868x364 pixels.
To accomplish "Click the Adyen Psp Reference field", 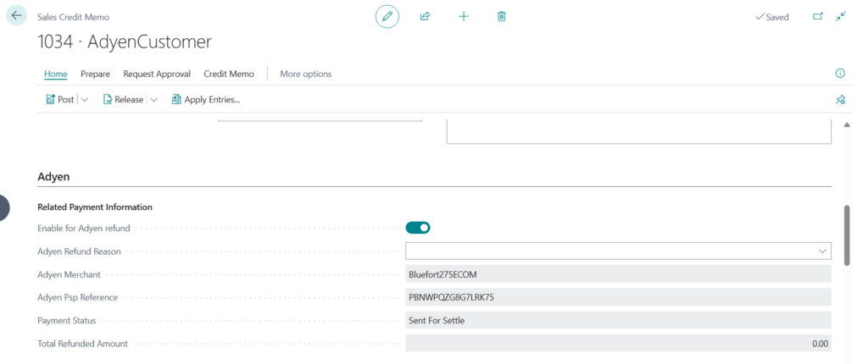I will 618,297.
